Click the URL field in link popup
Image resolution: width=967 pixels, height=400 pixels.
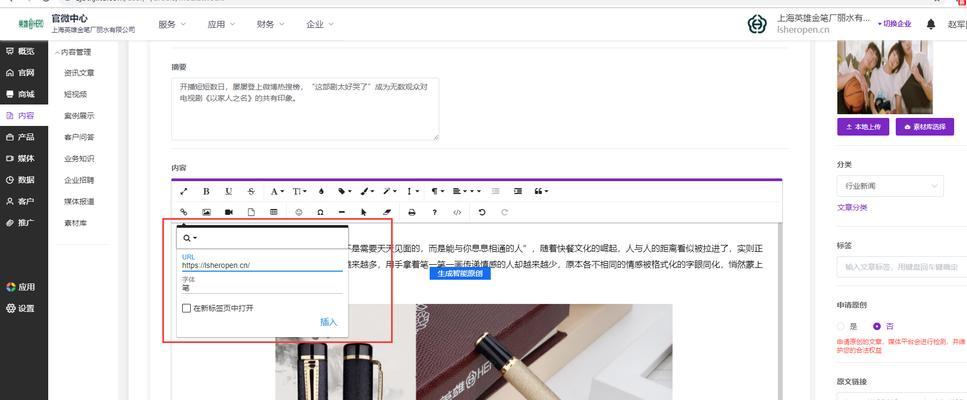coord(262,265)
